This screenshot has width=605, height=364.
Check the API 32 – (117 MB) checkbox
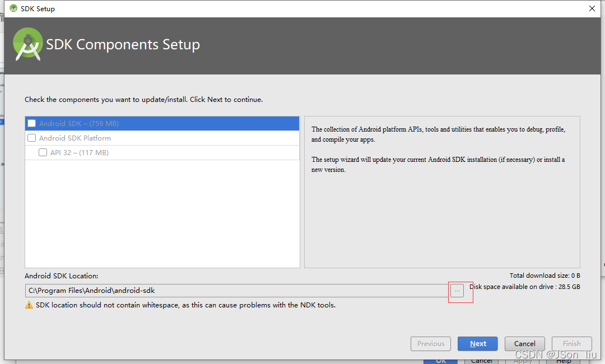click(x=43, y=153)
